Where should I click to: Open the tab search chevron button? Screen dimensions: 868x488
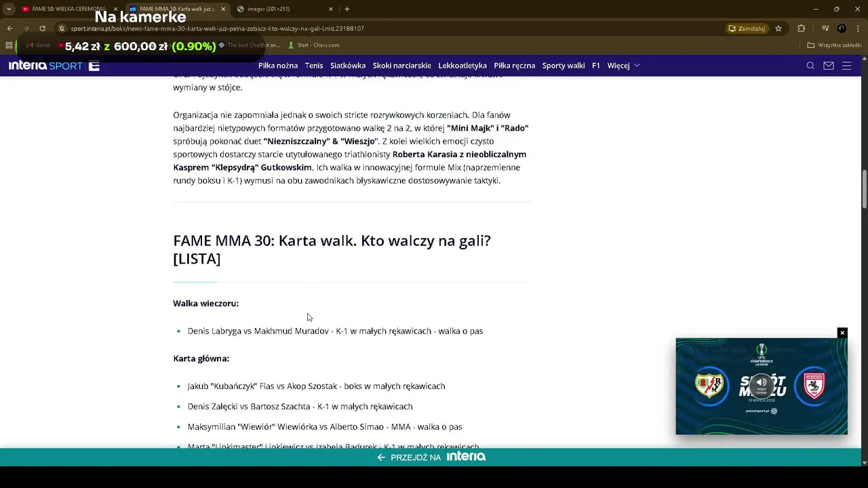click(x=9, y=9)
